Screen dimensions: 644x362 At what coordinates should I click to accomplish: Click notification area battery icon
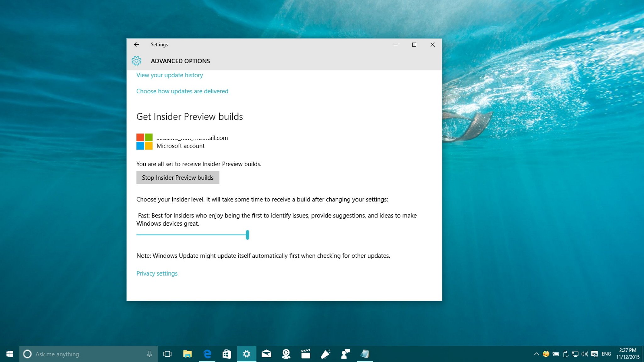tap(556, 354)
